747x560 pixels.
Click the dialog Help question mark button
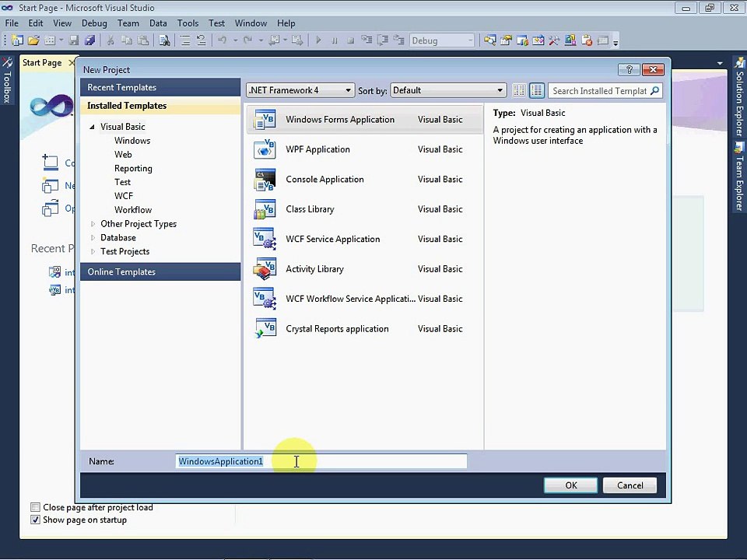click(629, 69)
